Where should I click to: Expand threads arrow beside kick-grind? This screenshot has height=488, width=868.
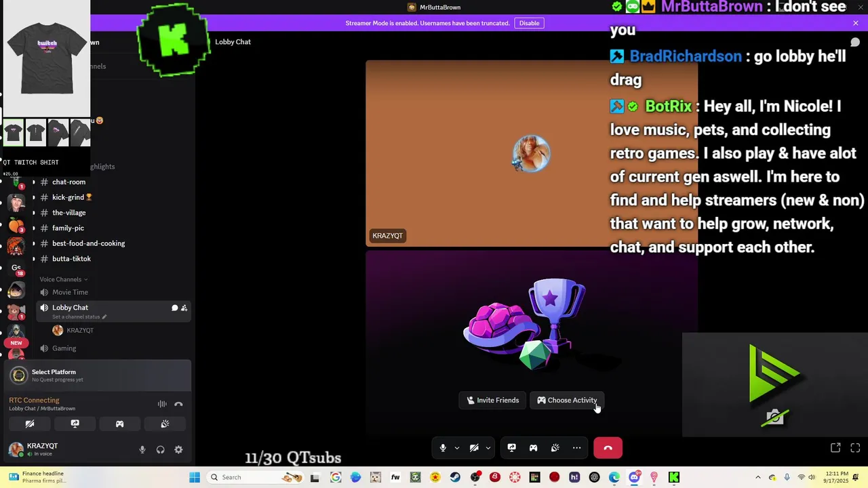click(33, 197)
